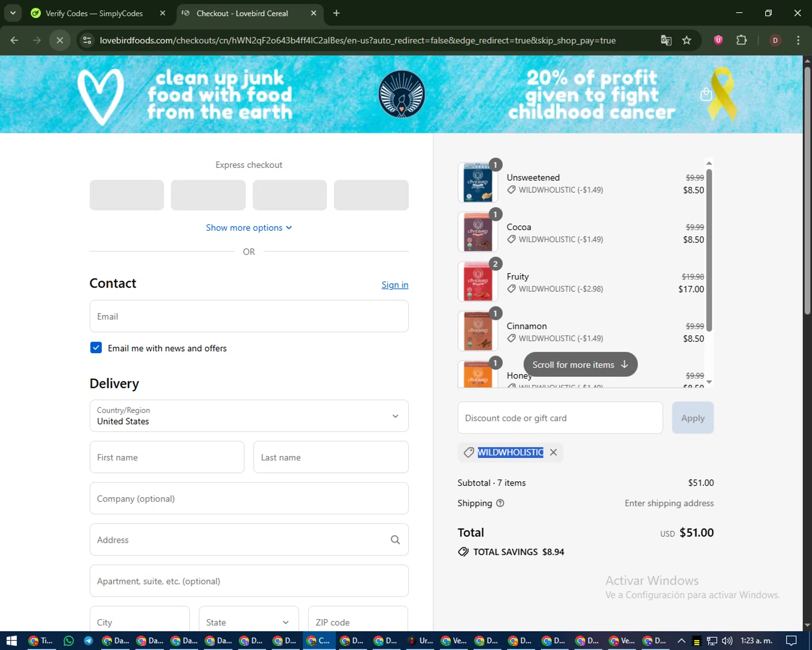
Task: Click the Cinnamon product thumbnail
Action: (x=477, y=331)
